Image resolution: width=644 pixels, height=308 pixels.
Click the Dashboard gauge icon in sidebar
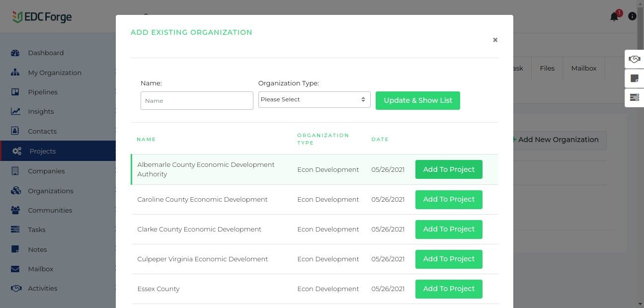click(x=15, y=53)
